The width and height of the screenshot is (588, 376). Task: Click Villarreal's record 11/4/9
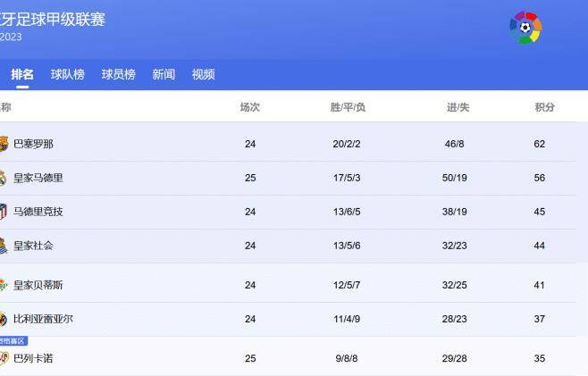(x=347, y=319)
